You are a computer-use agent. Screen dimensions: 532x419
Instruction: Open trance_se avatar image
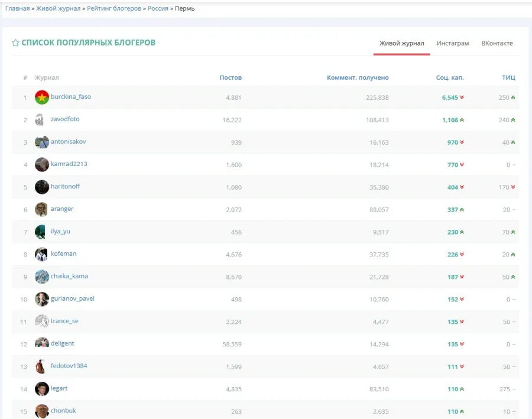tap(42, 321)
